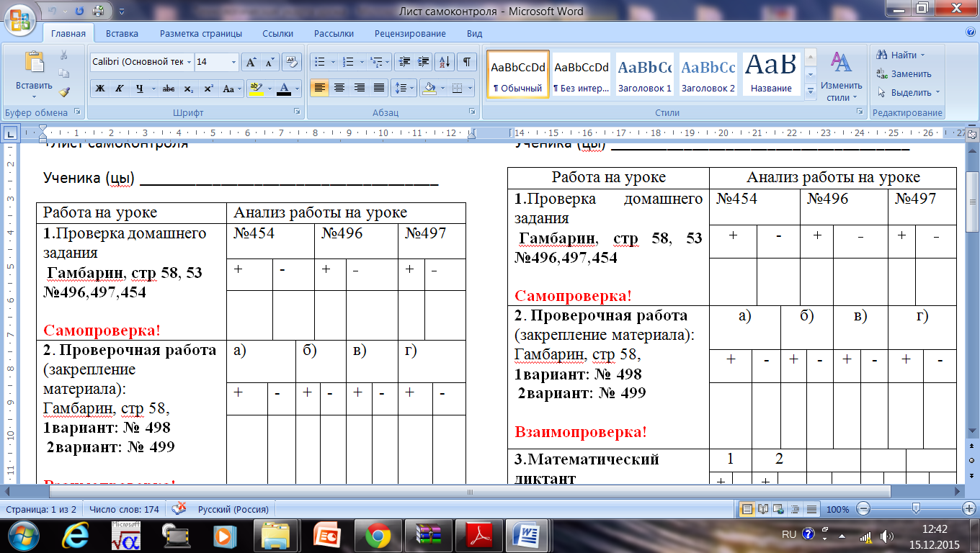980x553 pixels.
Task: Center align the text
Action: [339, 89]
